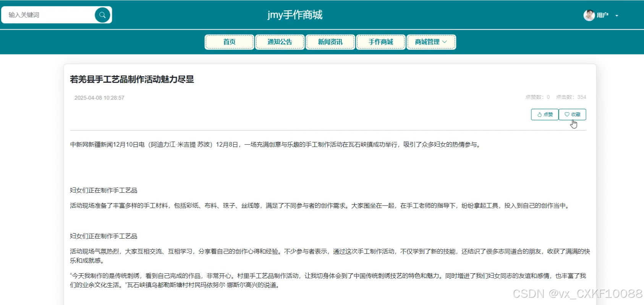Expand the 商城管理 dropdown menu
Viewport: 644px width, 305px height.
point(431,42)
